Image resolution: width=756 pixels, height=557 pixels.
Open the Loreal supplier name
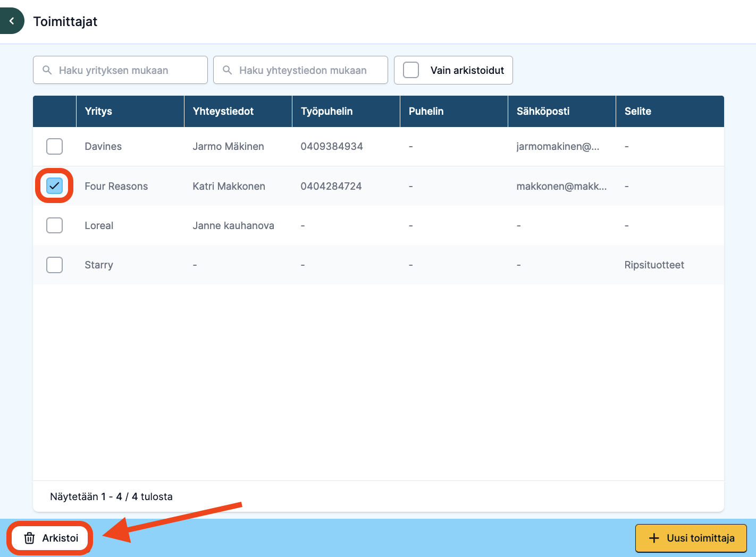tap(99, 225)
